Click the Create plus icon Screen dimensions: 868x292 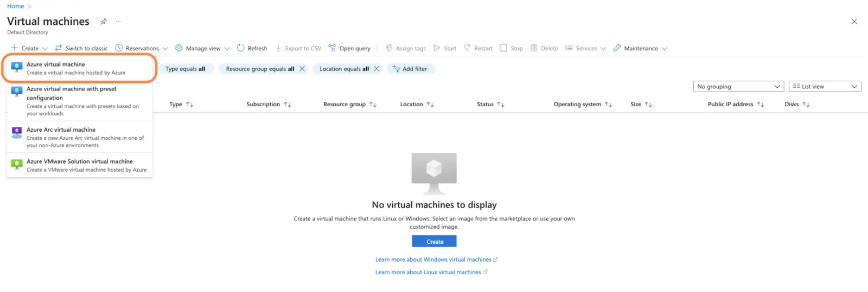(15, 48)
